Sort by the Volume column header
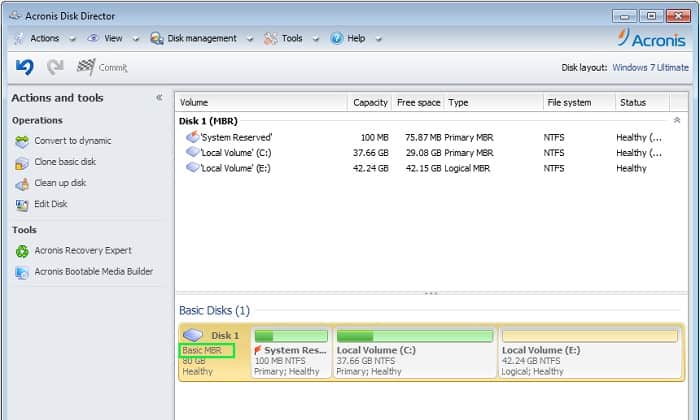Image resolution: width=700 pixels, height=420 pixels. [261, 102]
